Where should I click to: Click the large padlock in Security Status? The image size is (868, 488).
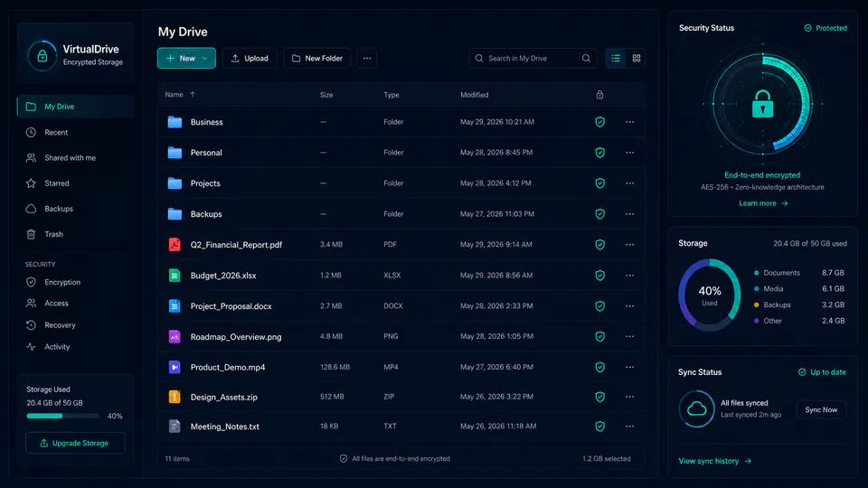pyautogui.click(x=762, y=103)
